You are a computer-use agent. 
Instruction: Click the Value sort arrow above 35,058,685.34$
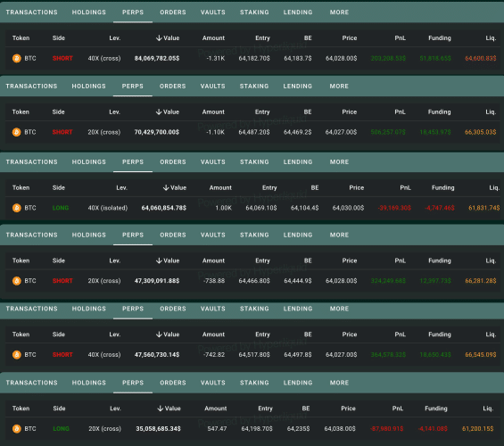pyautogui.click(x=160, y=409)
